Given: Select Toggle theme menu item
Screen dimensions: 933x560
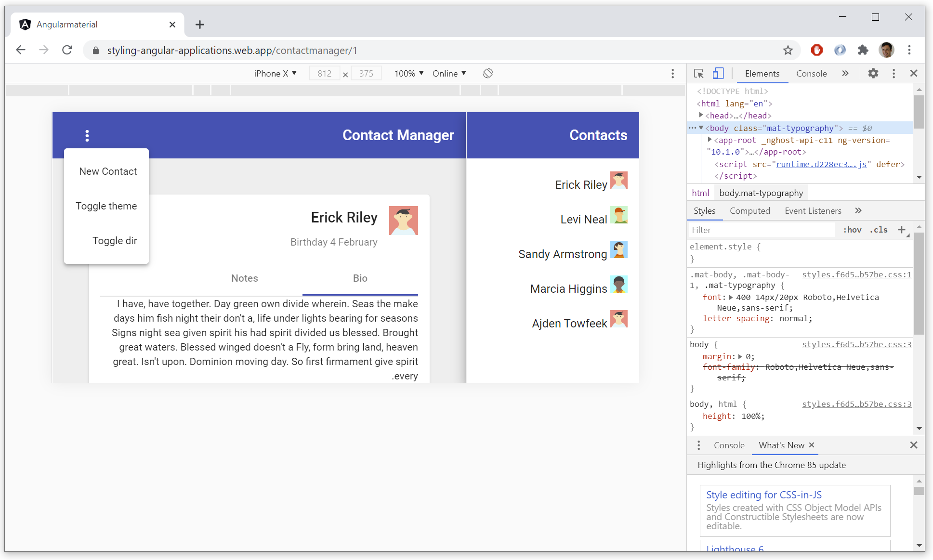Looking at the screenshot, I should tap(106, 206).
